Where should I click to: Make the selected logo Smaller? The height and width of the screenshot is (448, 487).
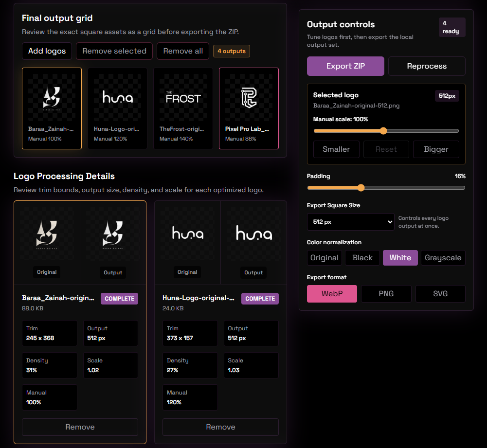pyautogui.click(x=336, y=149)
